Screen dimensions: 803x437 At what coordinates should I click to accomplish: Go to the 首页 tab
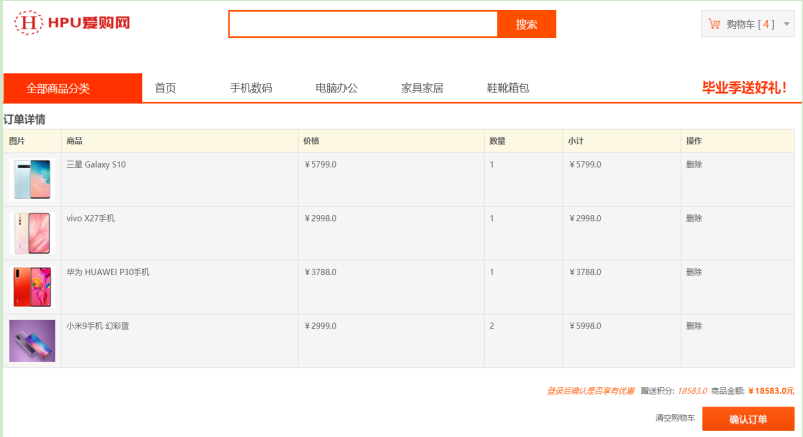(x=165, y=88)
